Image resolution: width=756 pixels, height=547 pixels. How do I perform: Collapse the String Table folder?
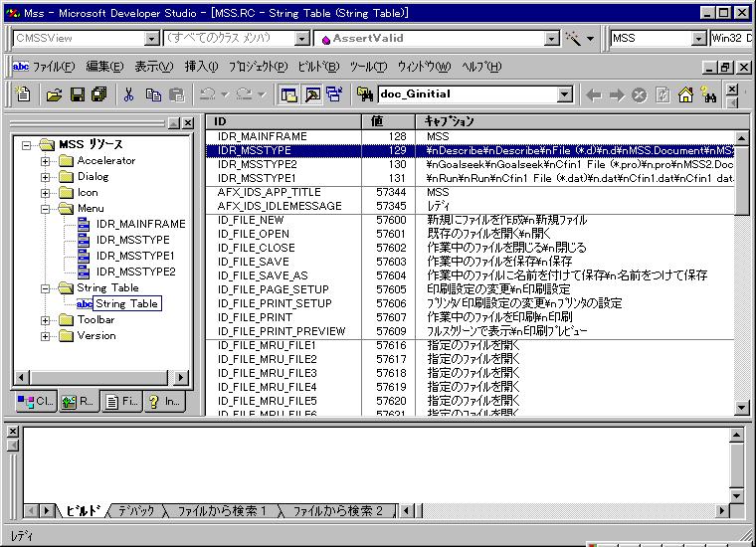[x=45, y=288]
